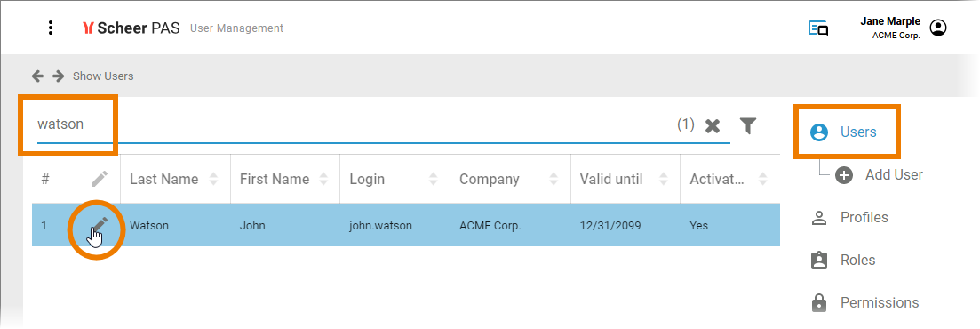The width and height of the screenshot is (980, 329).
Task: Open Add User in the sidebar
Action: (x=880, y=175)
